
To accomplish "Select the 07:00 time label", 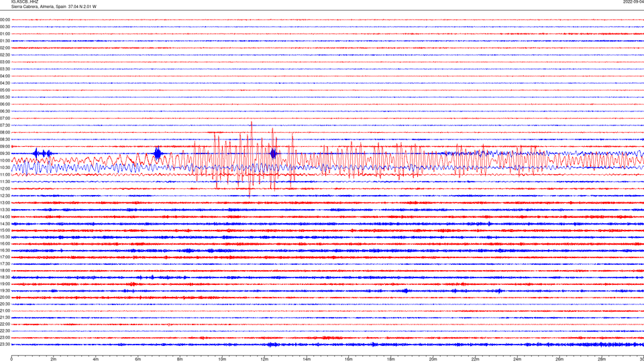I will click(x=5, y=118).
